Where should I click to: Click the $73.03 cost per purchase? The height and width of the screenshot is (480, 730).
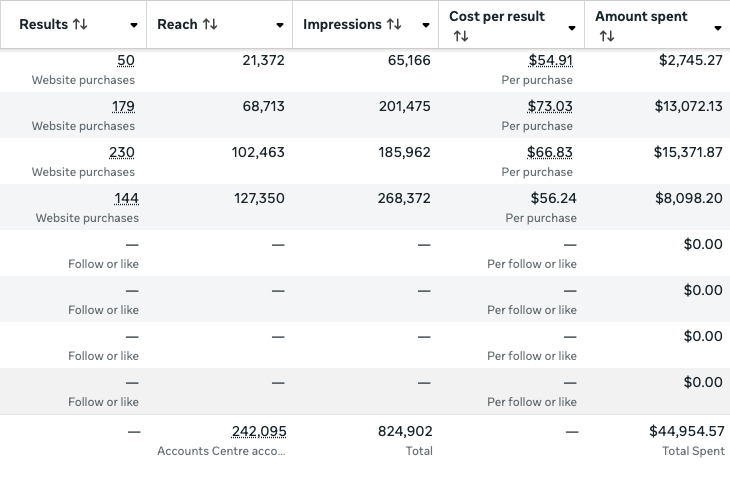[550, 107]
